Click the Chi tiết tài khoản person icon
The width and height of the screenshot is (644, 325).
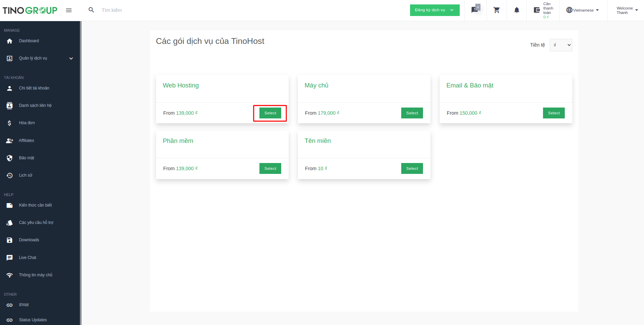pos(10,88)
